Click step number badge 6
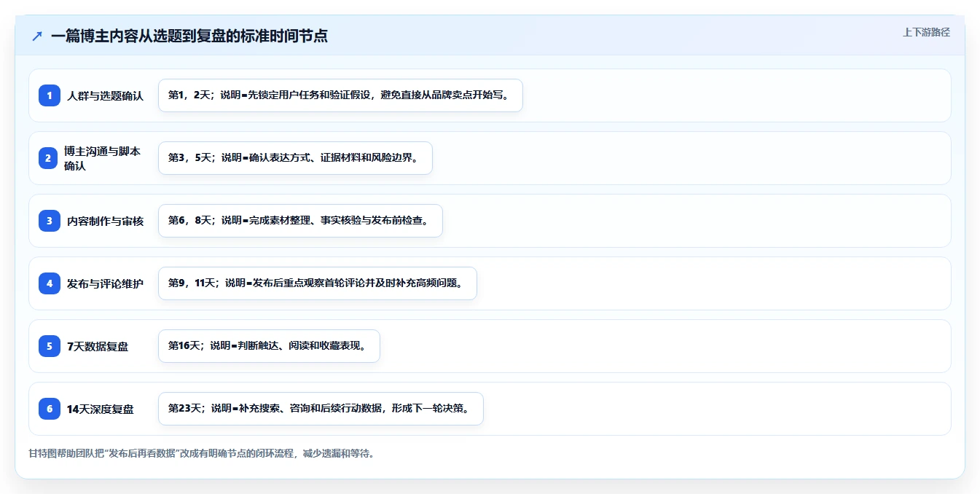 tap(50, 409)
